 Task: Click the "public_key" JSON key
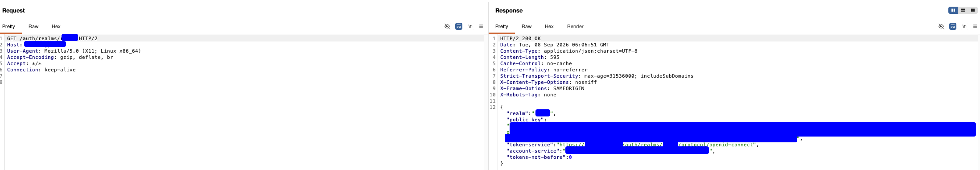525,120
